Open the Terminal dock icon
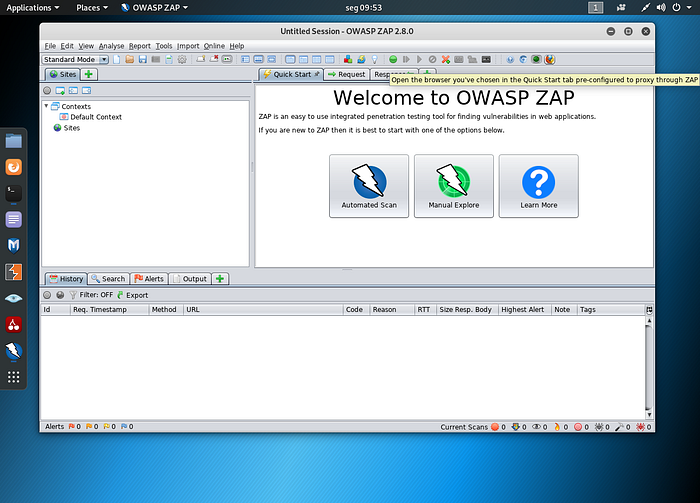Image resolution: width=700 pixels, height=503 pixels. 13,193
